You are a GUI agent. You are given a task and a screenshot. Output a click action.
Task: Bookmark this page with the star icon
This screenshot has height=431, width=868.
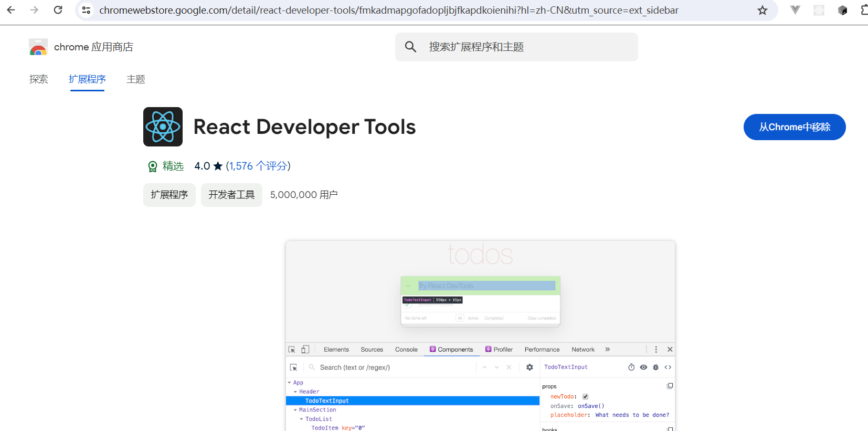(763, 10)
